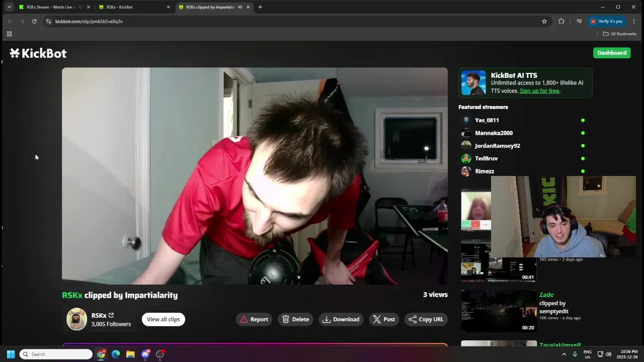Open Microsoft Edge from the taskbar
Image resolution: width=644 pixels, height=362 pixels.
(116, 354)
